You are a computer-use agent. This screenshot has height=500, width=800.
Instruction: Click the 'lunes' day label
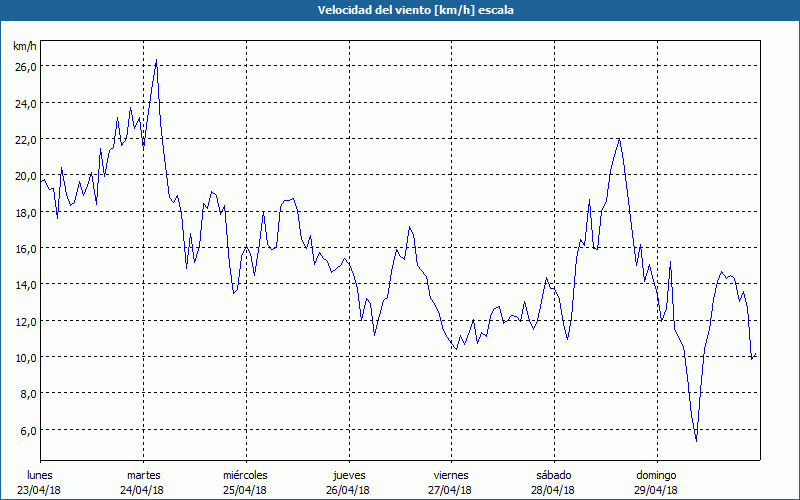coord(40,475)
